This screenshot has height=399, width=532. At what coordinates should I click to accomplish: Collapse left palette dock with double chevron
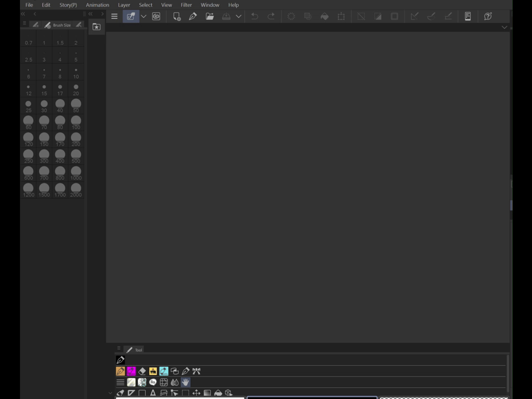(23, 14)
